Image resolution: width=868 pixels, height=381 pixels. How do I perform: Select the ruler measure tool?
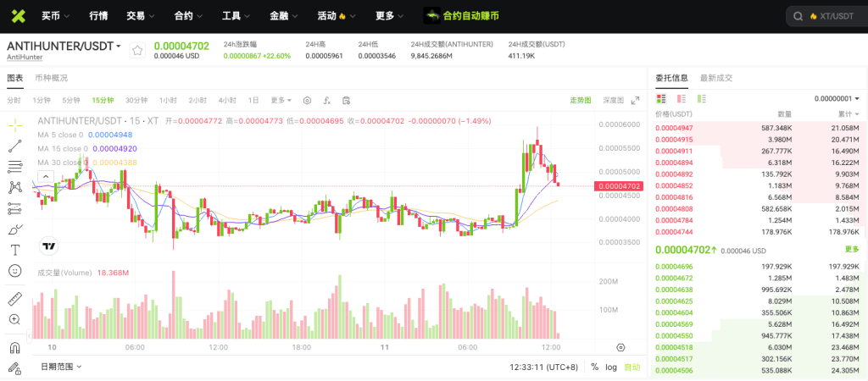point(15,299)
